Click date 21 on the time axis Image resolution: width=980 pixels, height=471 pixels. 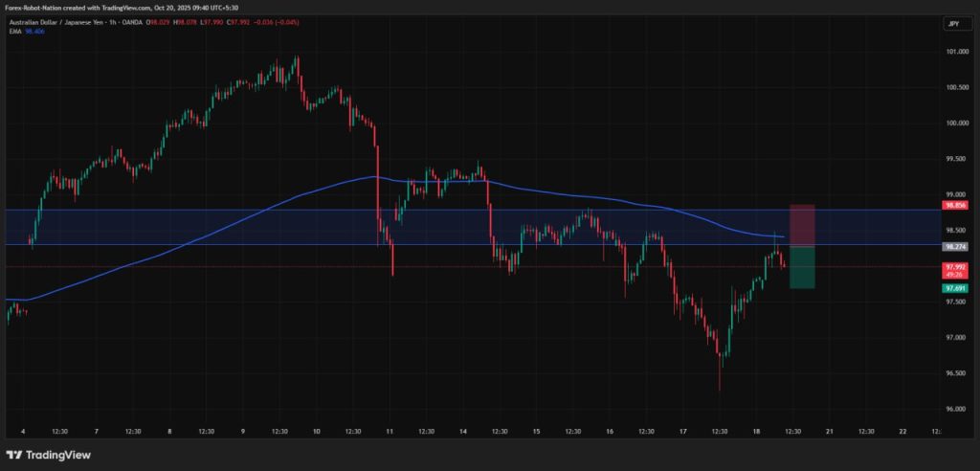point(830,432)
